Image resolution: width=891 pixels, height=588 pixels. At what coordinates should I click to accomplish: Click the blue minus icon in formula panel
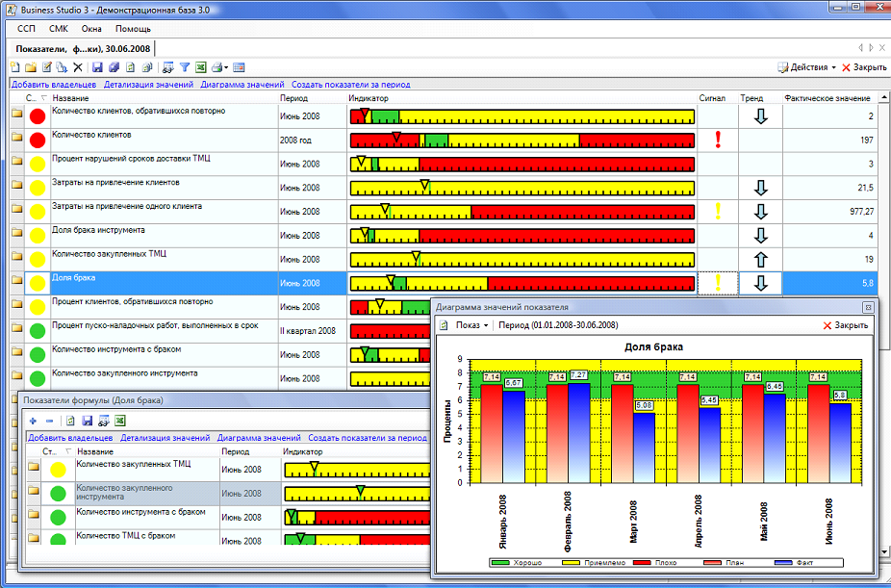pyautogui.click(x=49, y=421)
